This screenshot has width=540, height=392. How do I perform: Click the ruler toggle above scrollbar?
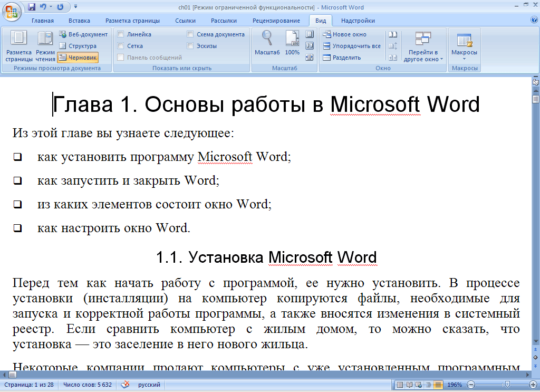tap(536, 82)
